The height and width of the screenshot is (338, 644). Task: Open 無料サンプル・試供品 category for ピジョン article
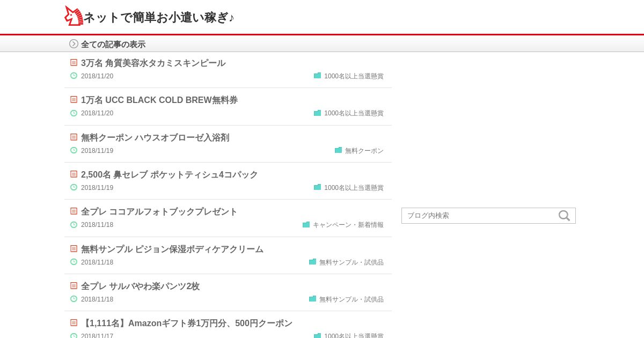pyautogui.click(x=351, y=262)
